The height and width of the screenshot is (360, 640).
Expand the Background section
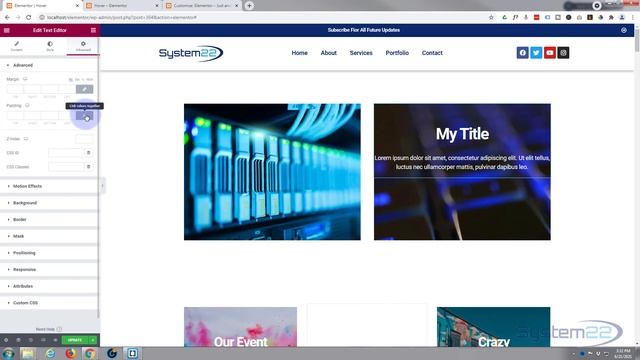tap(49, 203)
